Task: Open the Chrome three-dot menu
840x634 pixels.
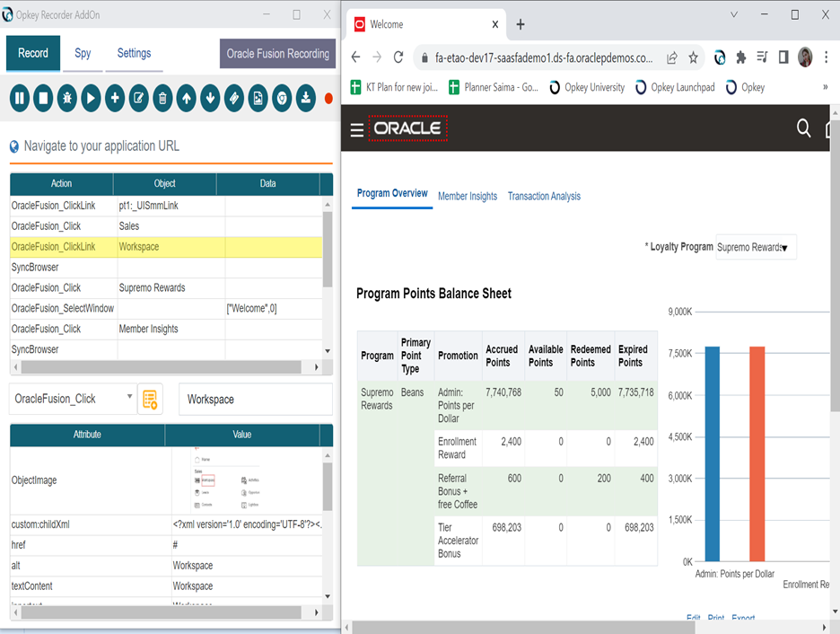Action: pos(826,57)
